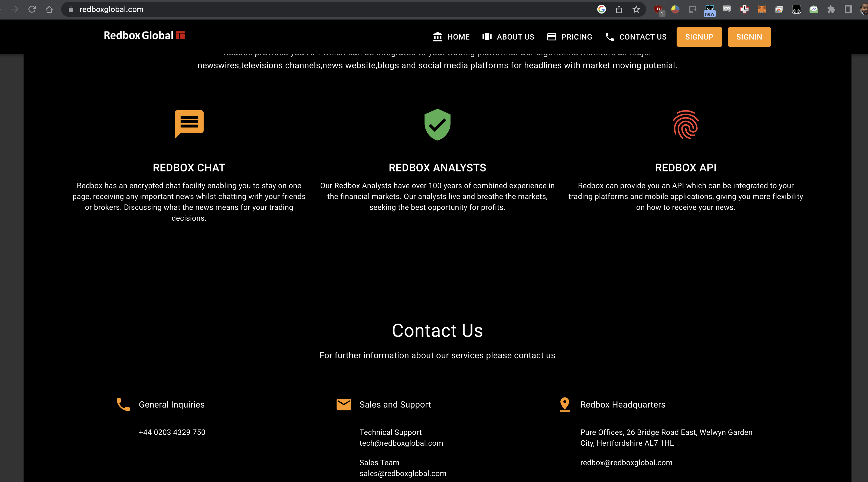868x482 pixels.
Task: Open the Extensions puzzle piece menu
Action: [x=831, y=9]
